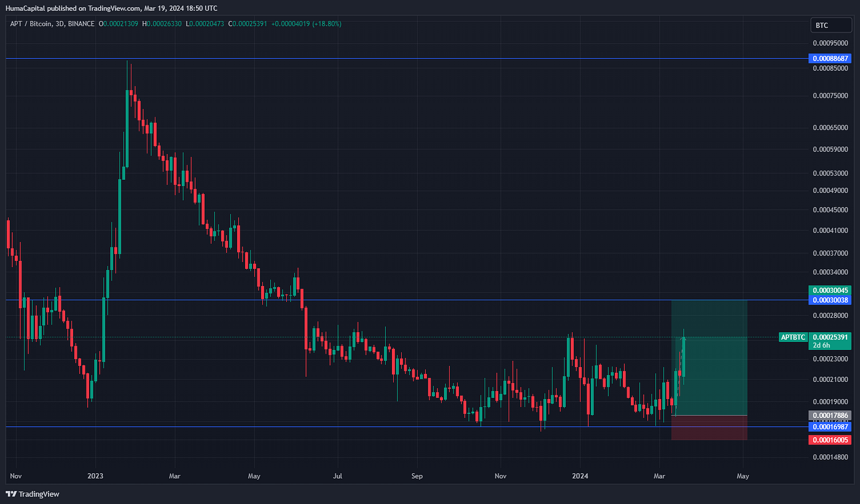Click the red stop-loss zone of position

pos(709,428)
